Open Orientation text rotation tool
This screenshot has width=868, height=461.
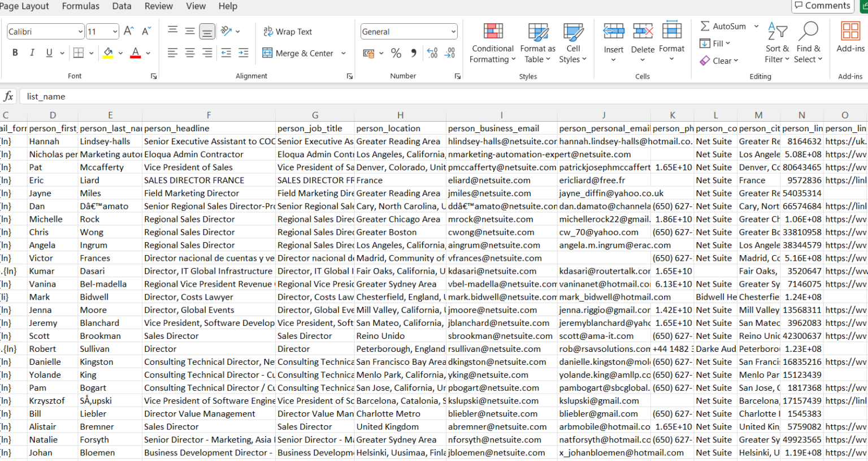(x=227, y=31)
